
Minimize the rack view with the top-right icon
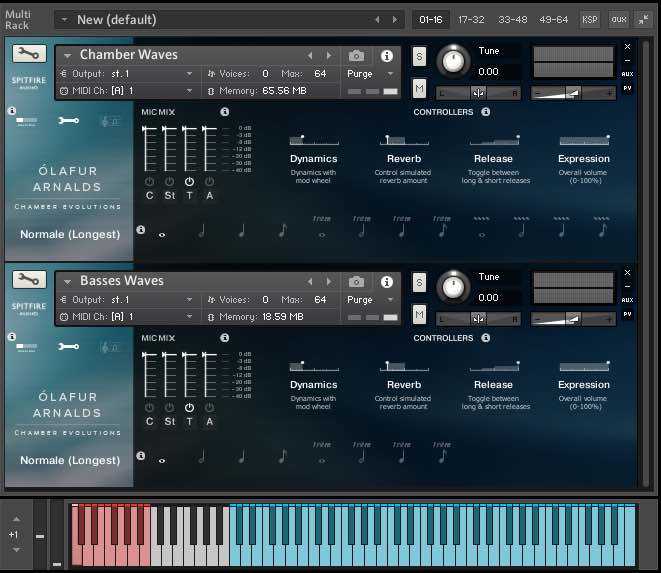tap(643, 19)
